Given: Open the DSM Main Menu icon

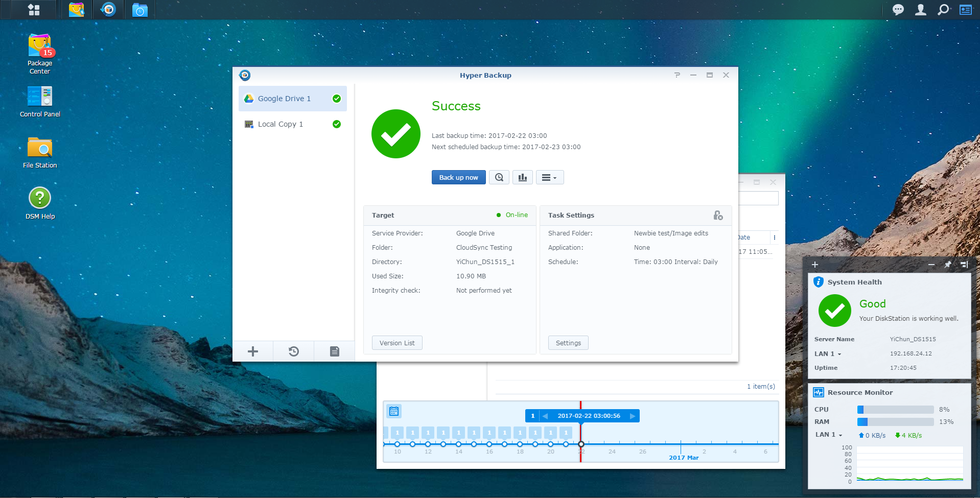Looking at the screenshot, I should 34,10.
